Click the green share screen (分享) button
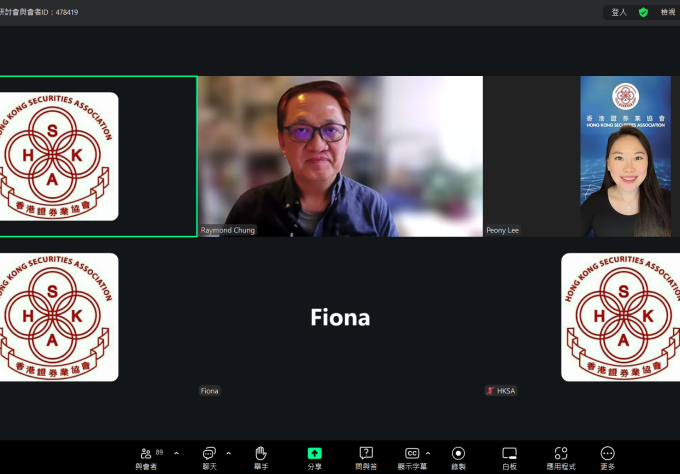Viewport: 680px width, 474px height. [x=314, y=456]
